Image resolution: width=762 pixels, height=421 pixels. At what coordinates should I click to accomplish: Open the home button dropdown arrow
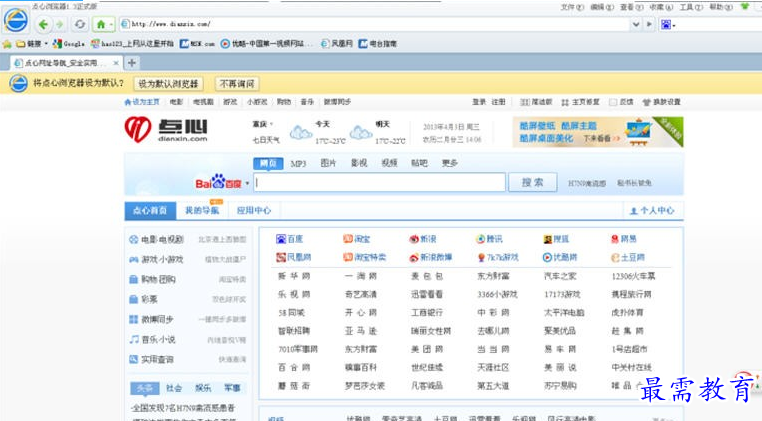[x=111, y=24]
